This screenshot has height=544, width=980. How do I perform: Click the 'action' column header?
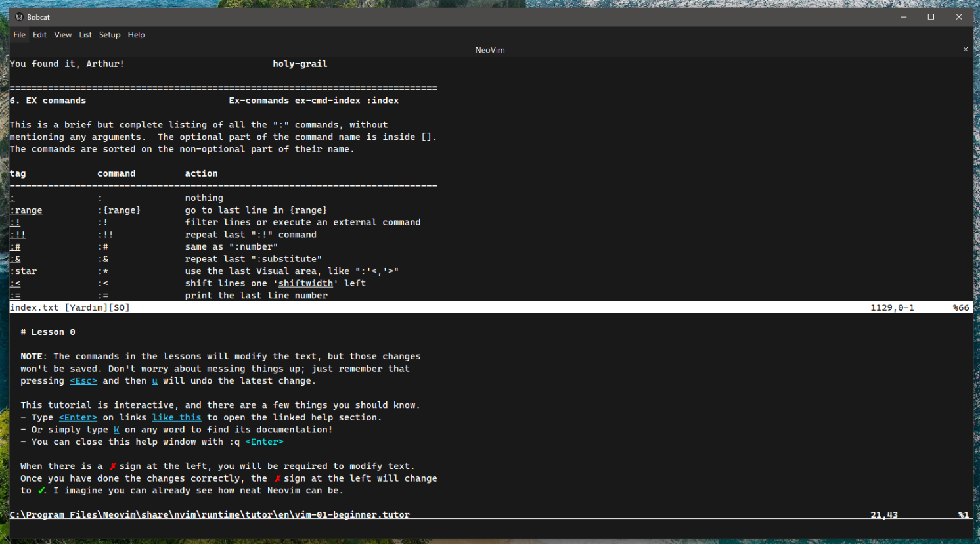point(201,173)
